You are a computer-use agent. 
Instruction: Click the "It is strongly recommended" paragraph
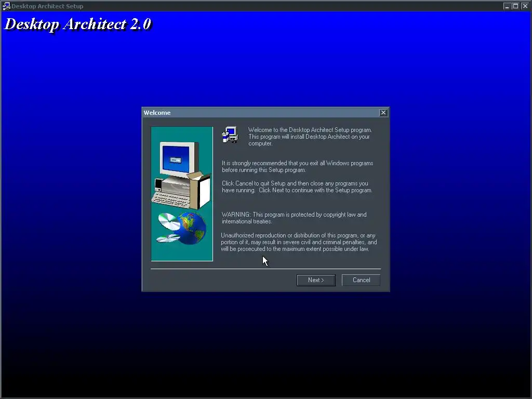[x=298, y=166]
